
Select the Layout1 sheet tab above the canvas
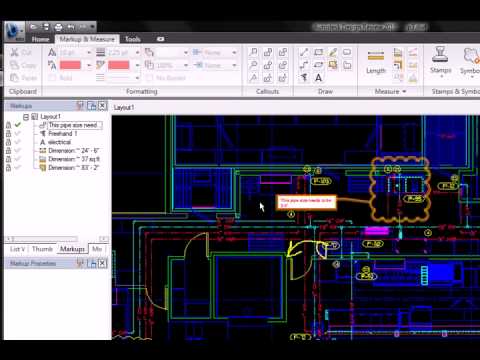point(124,107)
